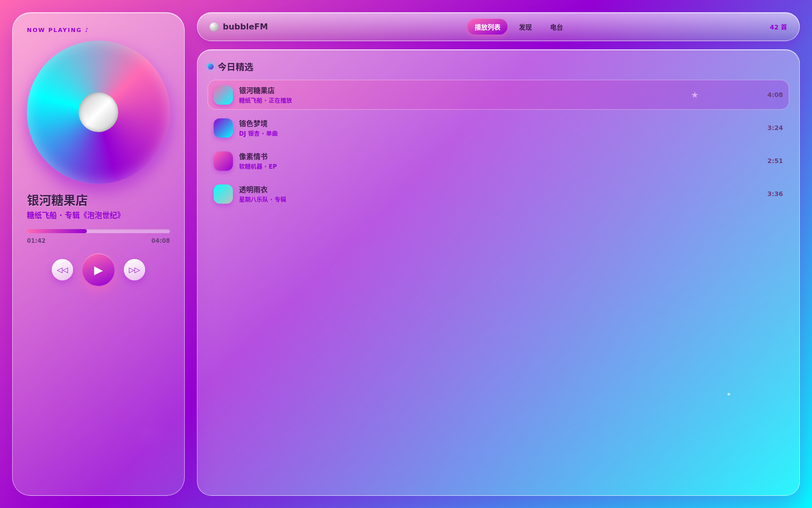The width and height of the screenshot is (812, 508).
Task: Click the 4:08 duration in playlist
Action: [x=775, y=95]
